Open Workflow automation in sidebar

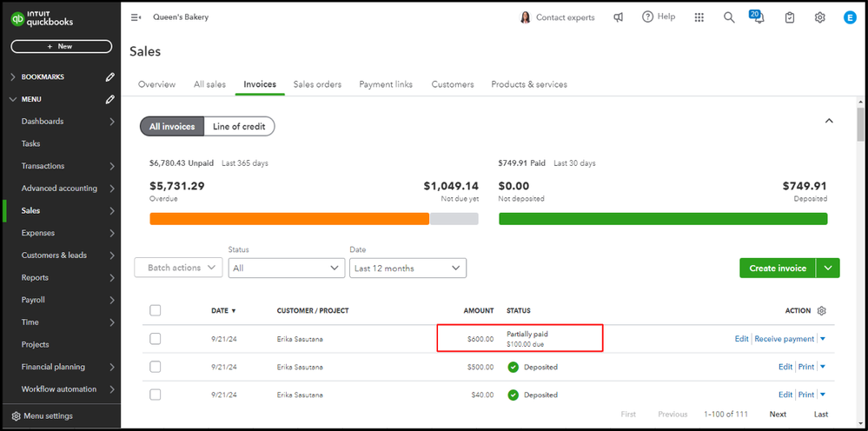[x=59, y=389]
